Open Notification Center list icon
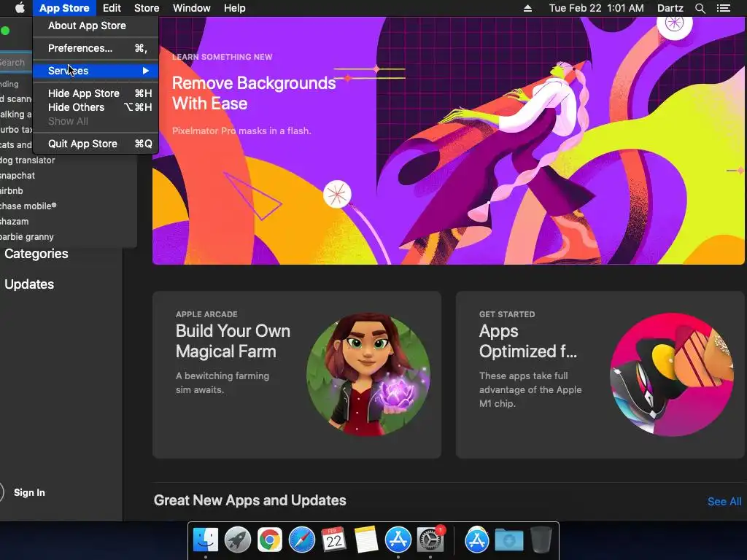 (x=724, y=8)
